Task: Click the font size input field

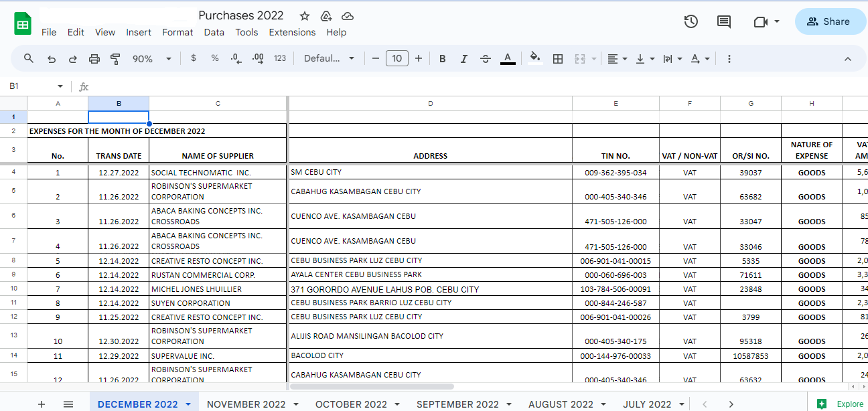Action: pos(397,58)
